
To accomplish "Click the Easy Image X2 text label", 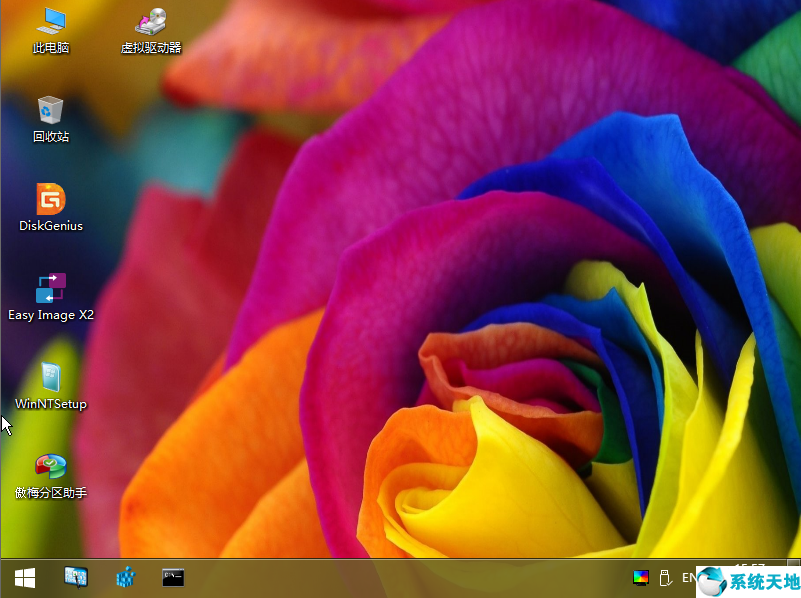I will 51,315.
